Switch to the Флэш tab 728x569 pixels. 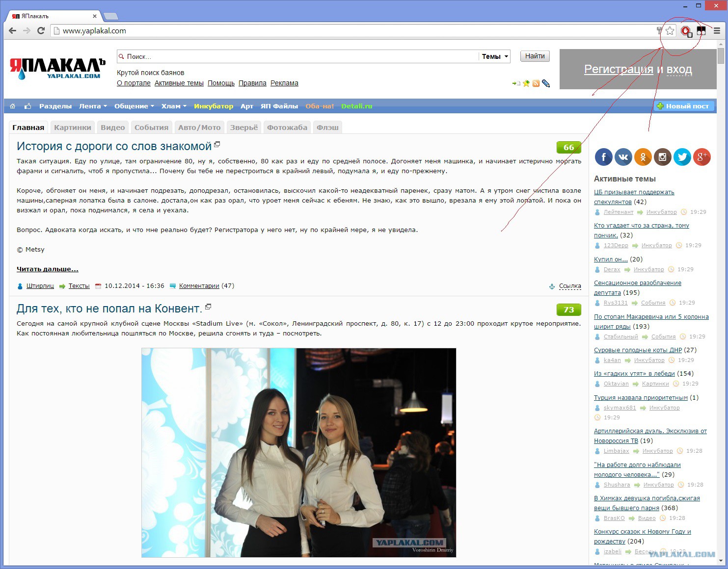(x=327, y=128)
